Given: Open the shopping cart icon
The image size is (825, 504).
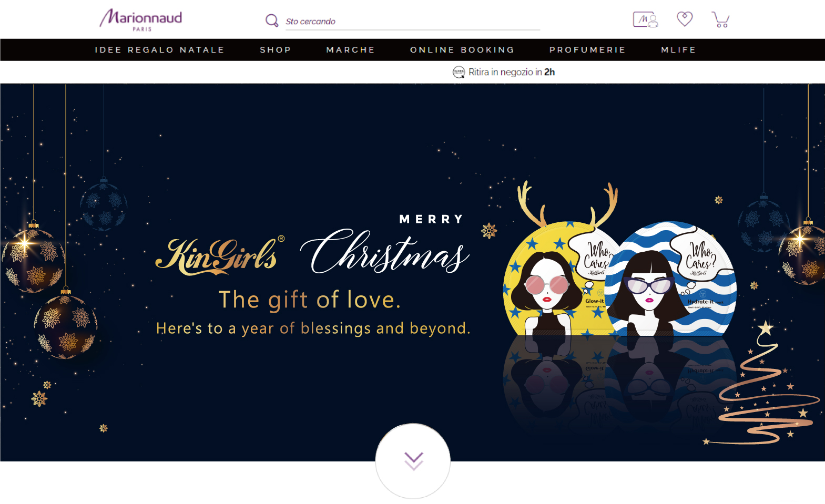Looking at the screenshot, I should pos(720,19).
